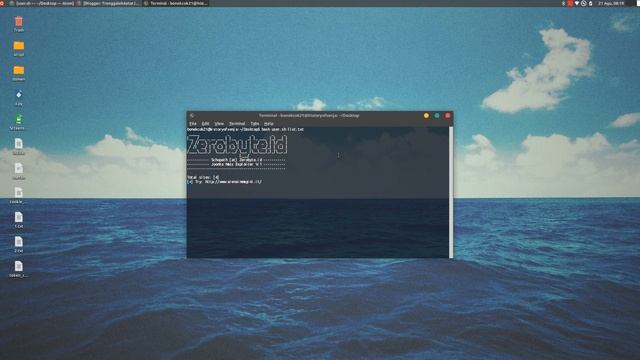Image resolution: width=640 pixels, height=360 pixels.
Task: Open the 1.txt file on the desktop
Action: pos(19,220)
